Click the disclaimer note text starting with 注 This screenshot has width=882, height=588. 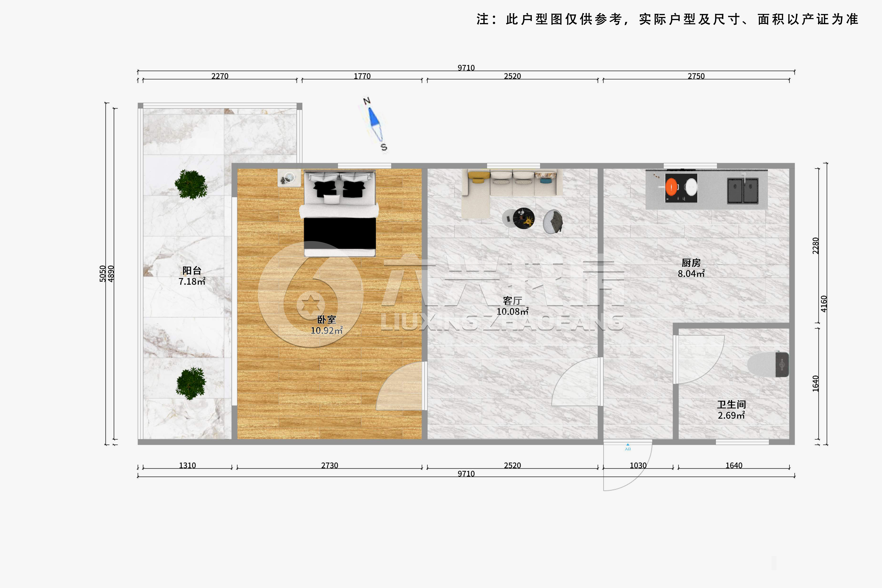667,19
